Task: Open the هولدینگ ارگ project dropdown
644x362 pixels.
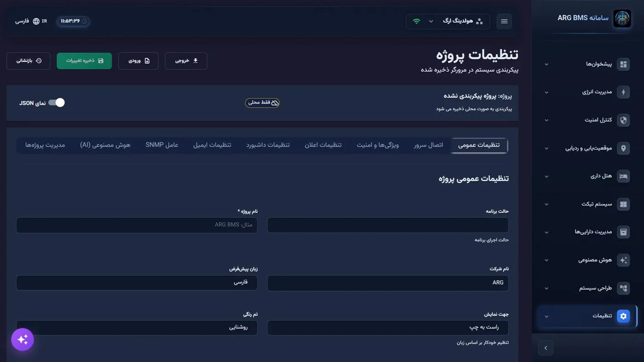Action: click(x=448, y=21)
